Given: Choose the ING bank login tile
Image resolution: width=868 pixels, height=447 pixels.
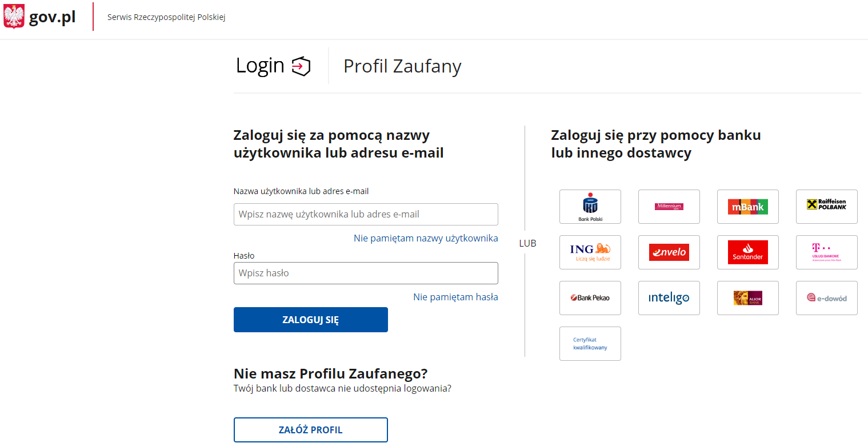Looking at the screenshot, I should click(x=590, y=252).
